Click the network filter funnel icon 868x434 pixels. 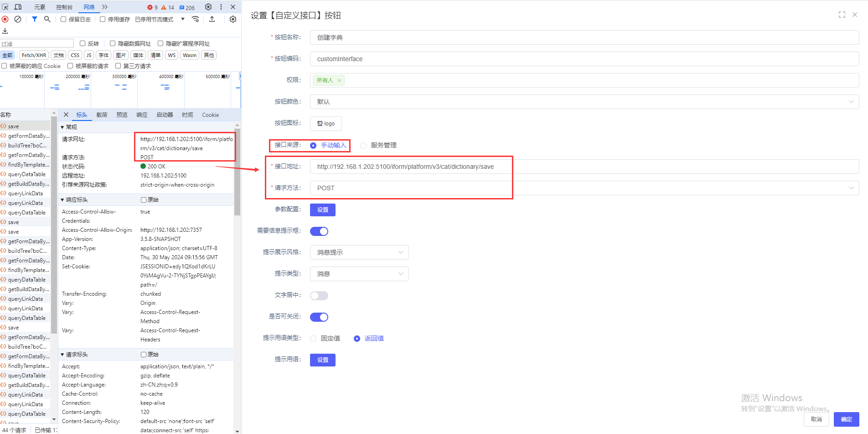pyautogui.click(x=35, y=19)
